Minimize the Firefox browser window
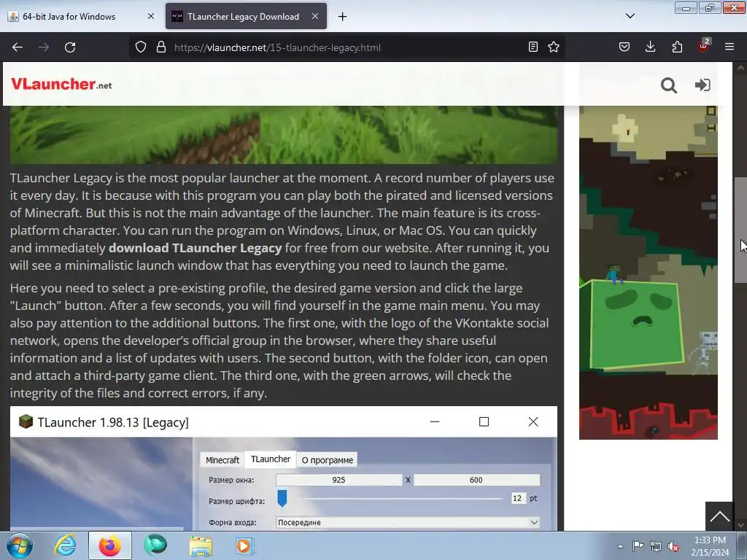 pyautogui.click(x=686, y=8)
